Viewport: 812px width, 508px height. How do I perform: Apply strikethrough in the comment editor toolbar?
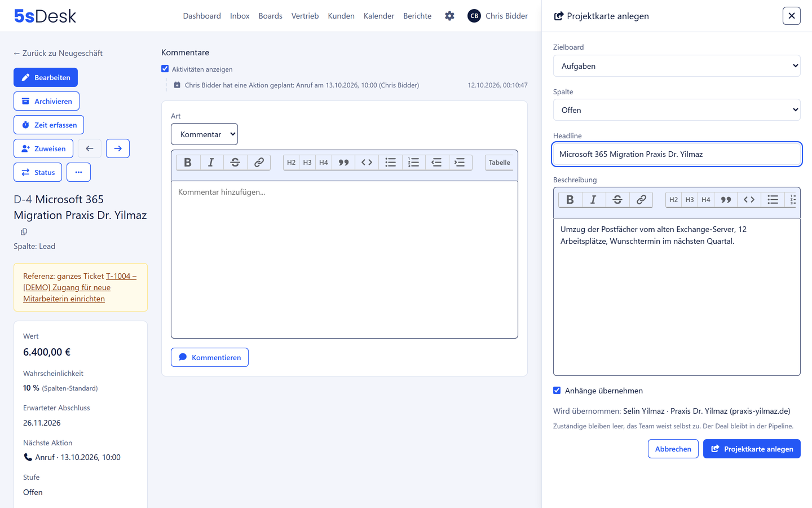click(x=235, y=163)
